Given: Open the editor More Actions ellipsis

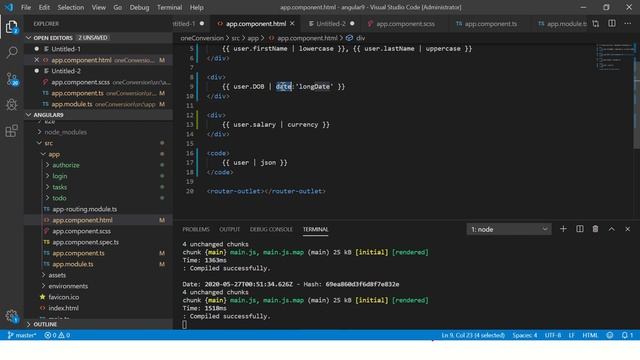Looking at the screenshot, I should coord(628,24).
